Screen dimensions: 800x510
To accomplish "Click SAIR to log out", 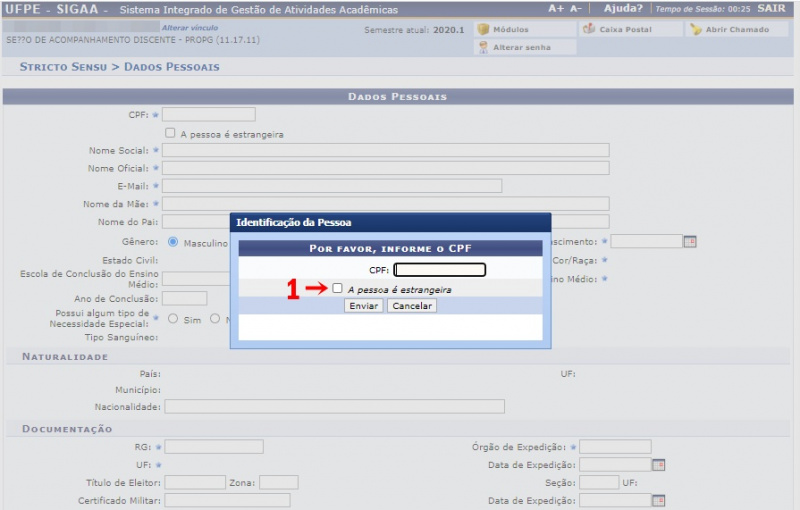I will [771, 9].
